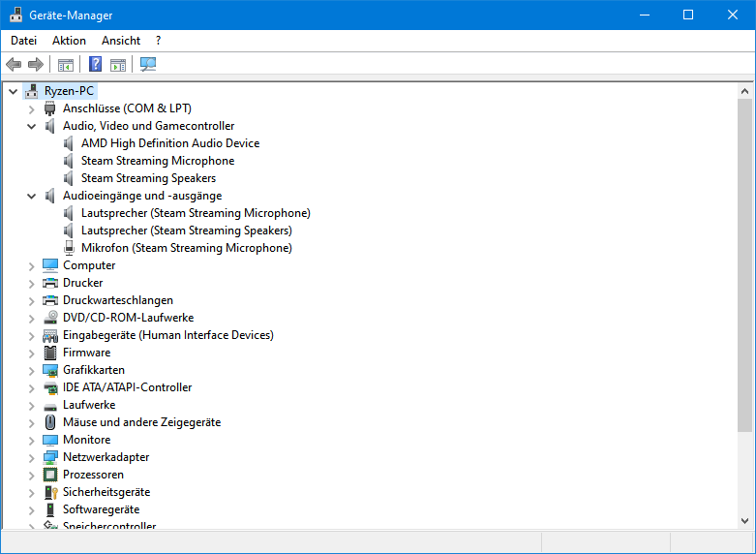
Task: Click the Druckwarteschlangen printer icon
Action: (x=50, y=300)
